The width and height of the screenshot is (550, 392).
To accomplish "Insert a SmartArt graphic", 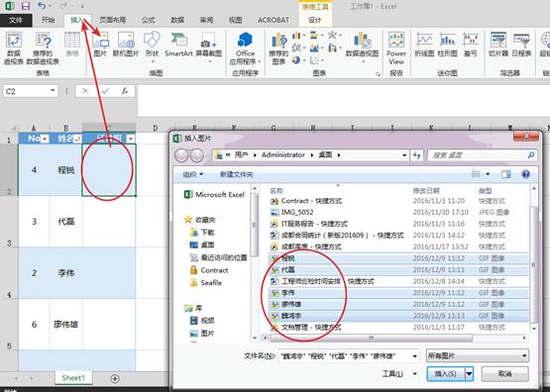I will 178,45.
